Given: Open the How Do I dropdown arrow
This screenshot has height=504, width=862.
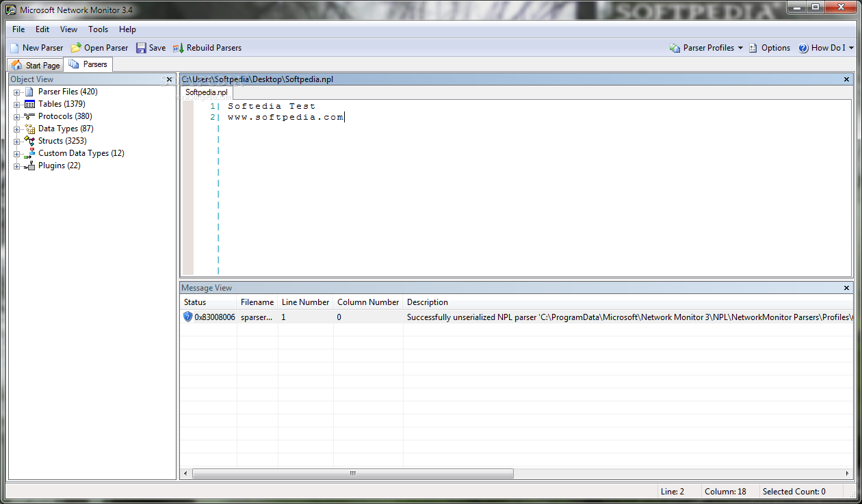Looking at the screenshot, I should [851, 48].
